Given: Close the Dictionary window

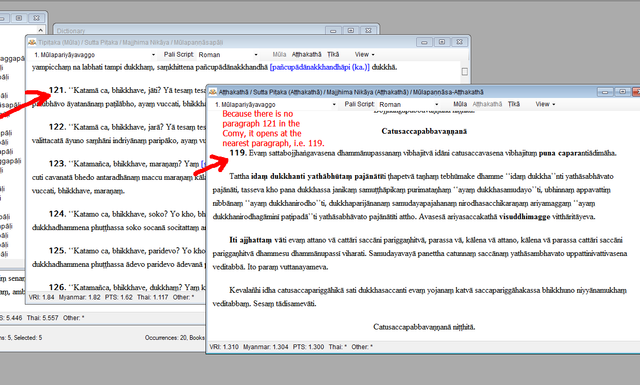Looking at the screenshot, I should 368,31.
